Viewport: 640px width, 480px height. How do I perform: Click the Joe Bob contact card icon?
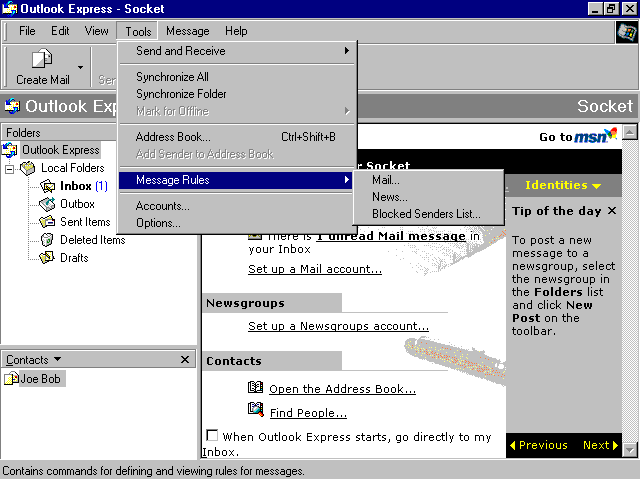coord(11,379)
